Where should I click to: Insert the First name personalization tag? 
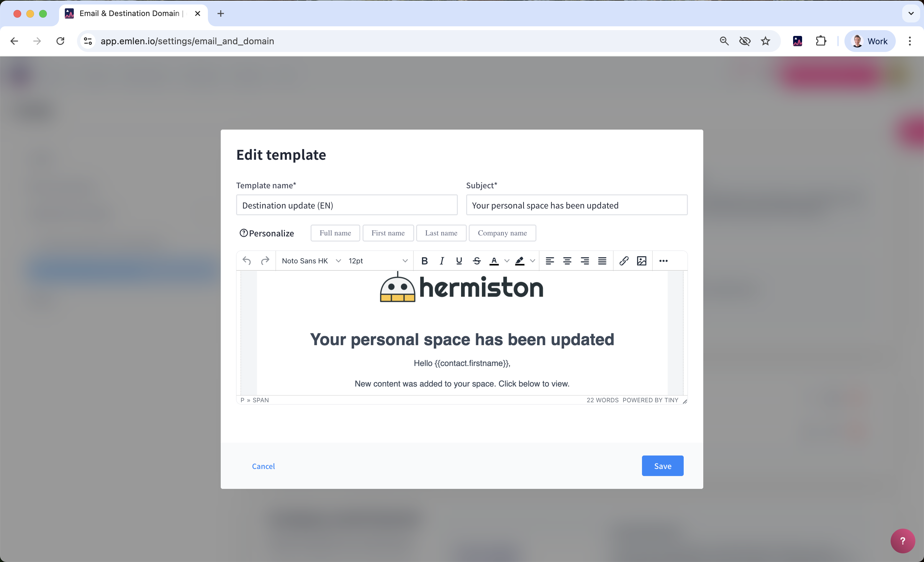tap(388, 233)
